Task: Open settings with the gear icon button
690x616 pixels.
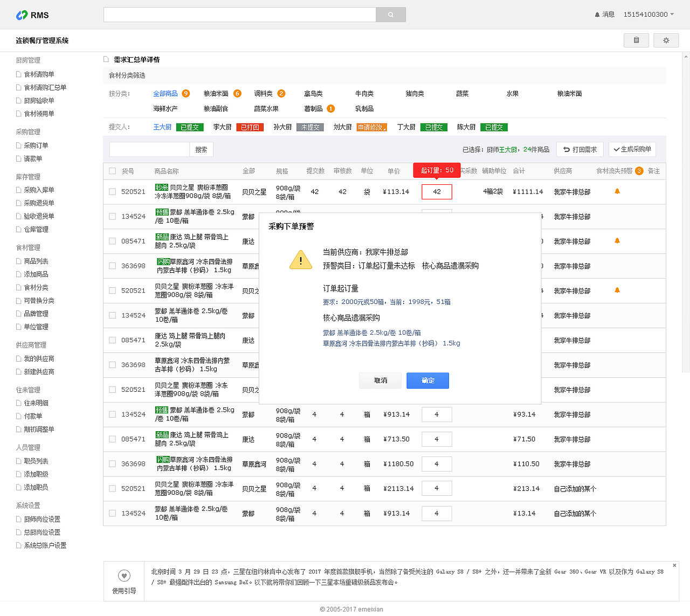Action: click(666, 40)
